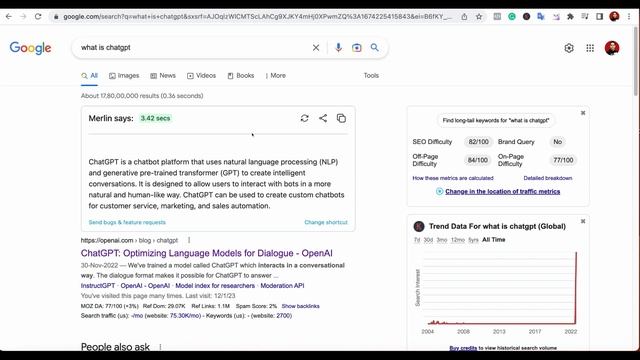Open the browser side panel icon

(x=600, y=17)
